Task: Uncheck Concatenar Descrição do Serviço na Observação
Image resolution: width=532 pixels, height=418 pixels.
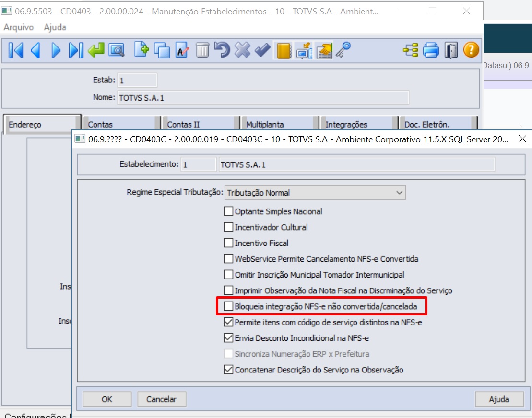Action: point(229,370)
